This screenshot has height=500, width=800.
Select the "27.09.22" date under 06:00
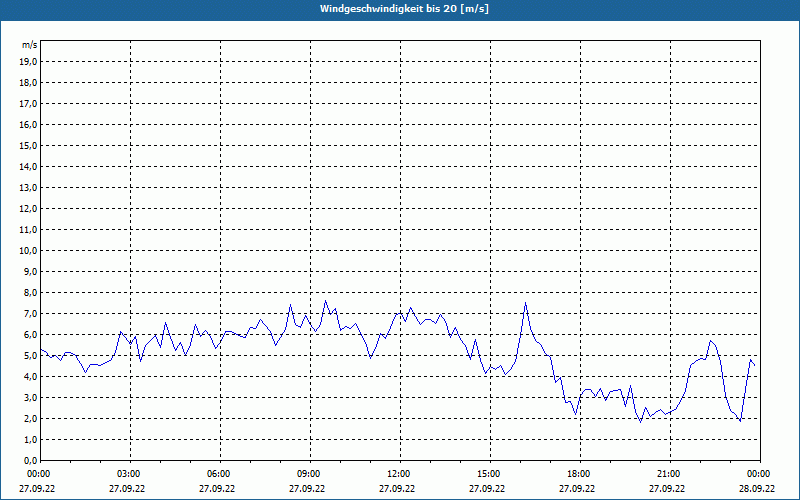click(217, 488)
